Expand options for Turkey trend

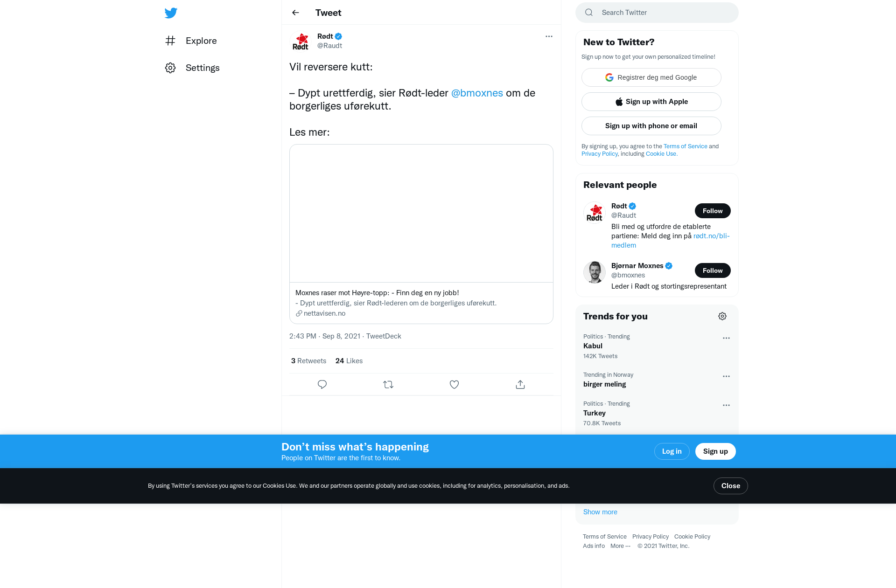tap(726, 405)
